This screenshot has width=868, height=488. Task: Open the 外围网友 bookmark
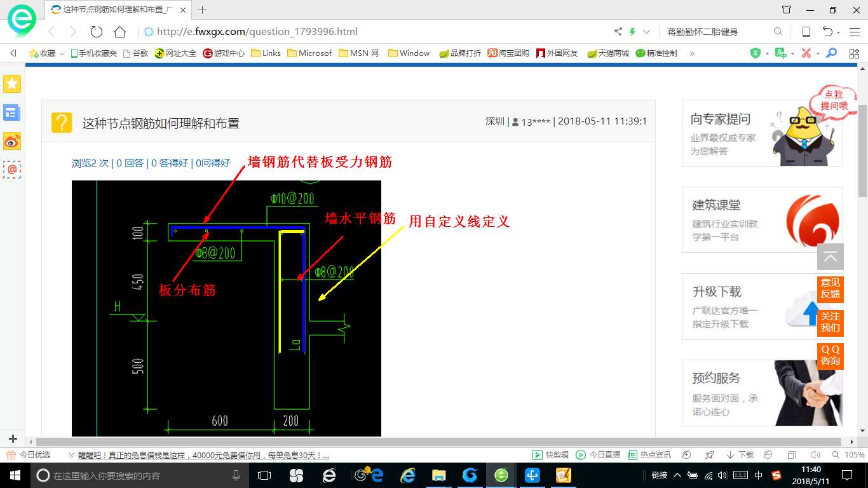(557, 53)
